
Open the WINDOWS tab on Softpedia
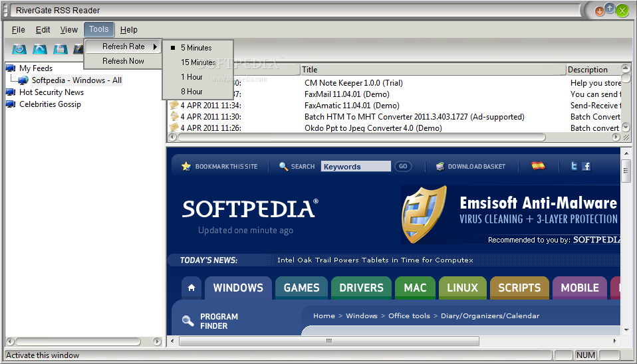click(x=238, y=288)
